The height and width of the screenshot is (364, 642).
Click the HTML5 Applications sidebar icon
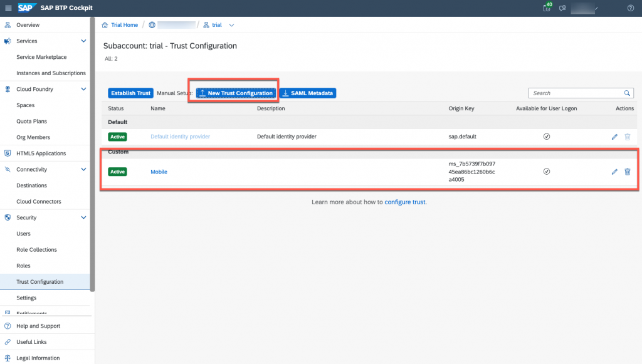click(8, 153)
